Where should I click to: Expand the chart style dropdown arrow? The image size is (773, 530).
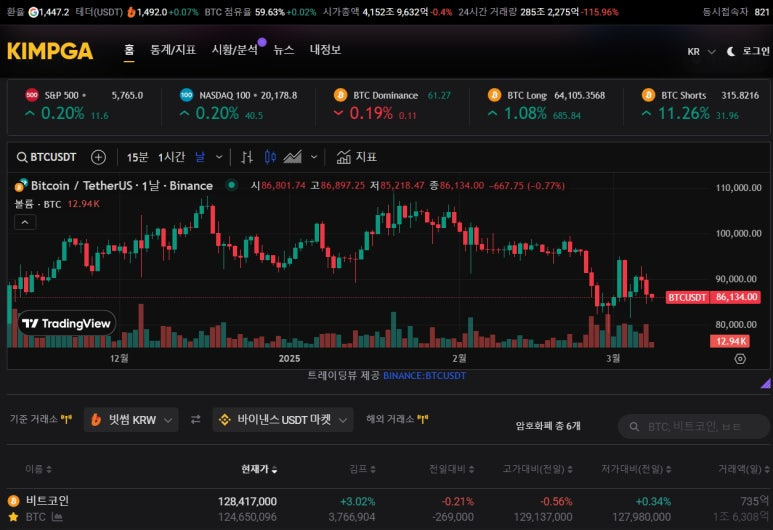click(314, 157)
